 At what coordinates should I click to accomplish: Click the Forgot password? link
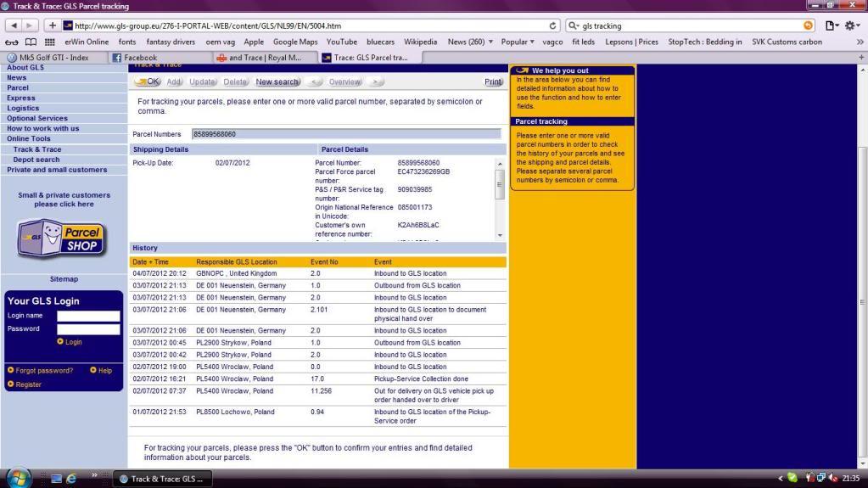click(x=41, y=371)
